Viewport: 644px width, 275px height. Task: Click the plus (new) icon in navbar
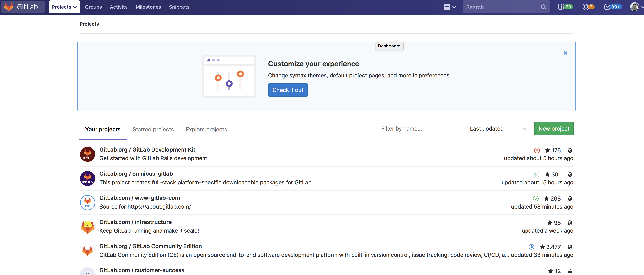[447, 7]
